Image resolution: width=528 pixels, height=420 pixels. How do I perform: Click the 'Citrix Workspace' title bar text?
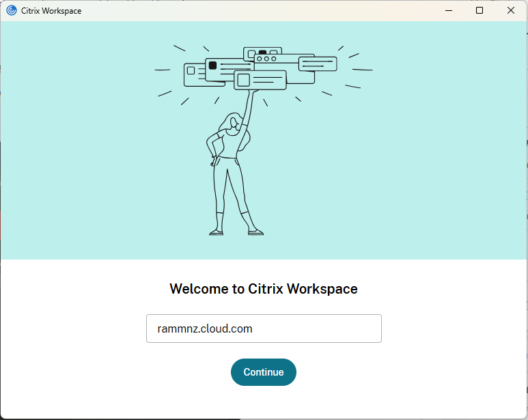pos(51,11)
